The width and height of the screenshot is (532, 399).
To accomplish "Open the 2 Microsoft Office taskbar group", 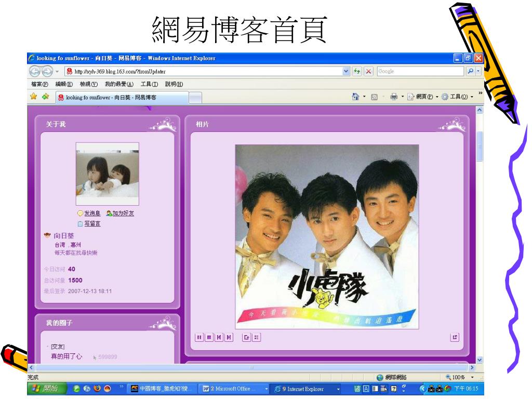I will [234, 389].
